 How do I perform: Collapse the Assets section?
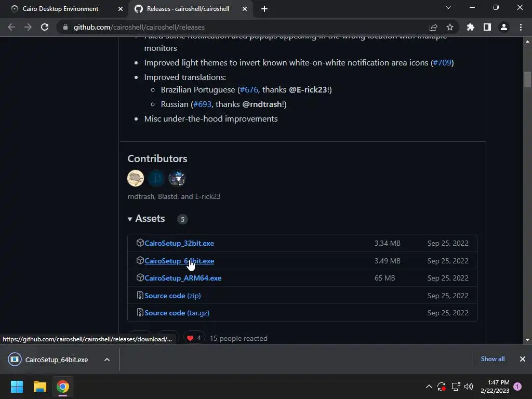click(146, 219)
